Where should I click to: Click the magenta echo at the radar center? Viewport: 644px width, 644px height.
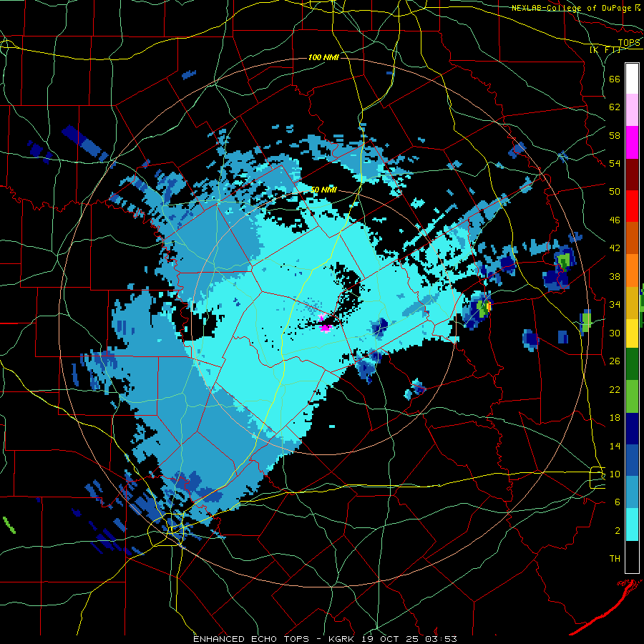326,327
